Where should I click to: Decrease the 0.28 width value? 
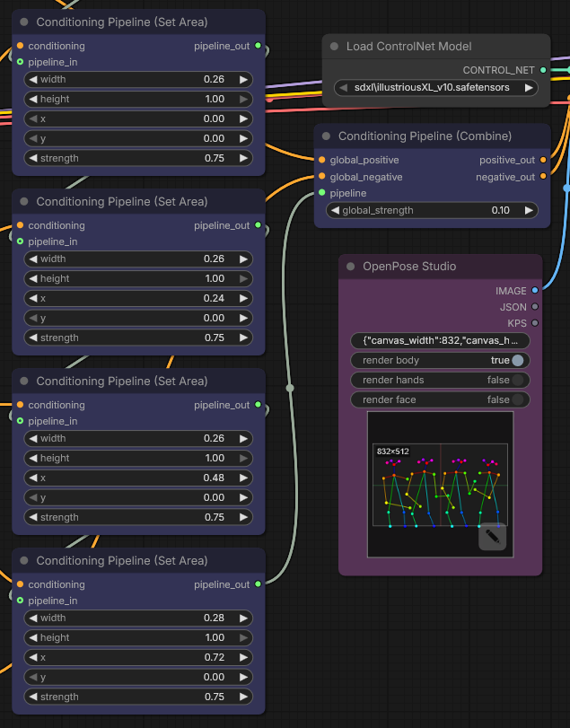33,618
